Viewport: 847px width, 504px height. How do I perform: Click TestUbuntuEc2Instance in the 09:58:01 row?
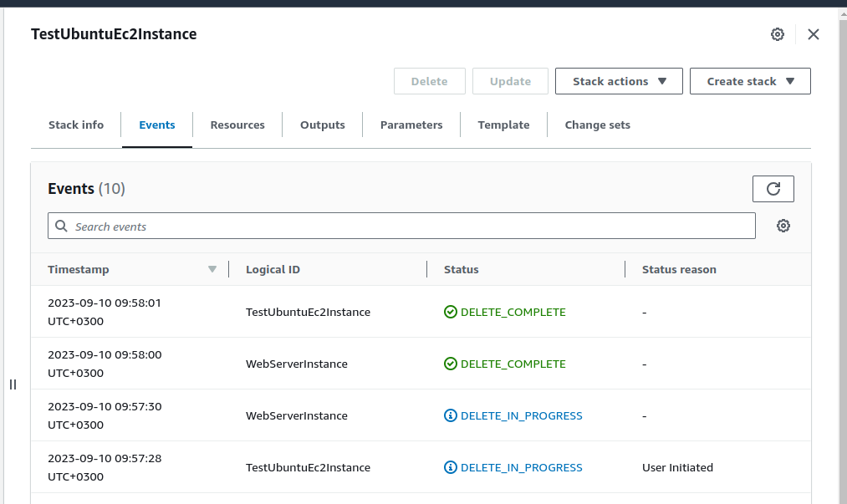[308, 312]
